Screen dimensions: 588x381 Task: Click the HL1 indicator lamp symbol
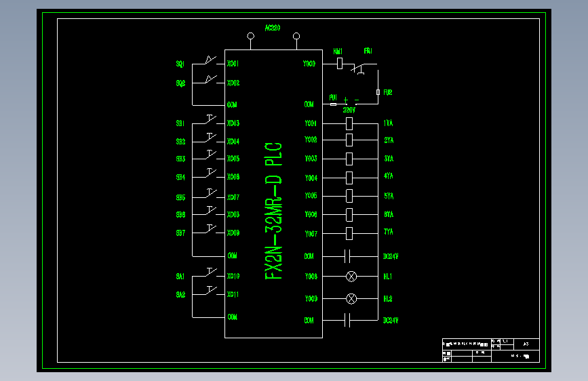[351, 277]
